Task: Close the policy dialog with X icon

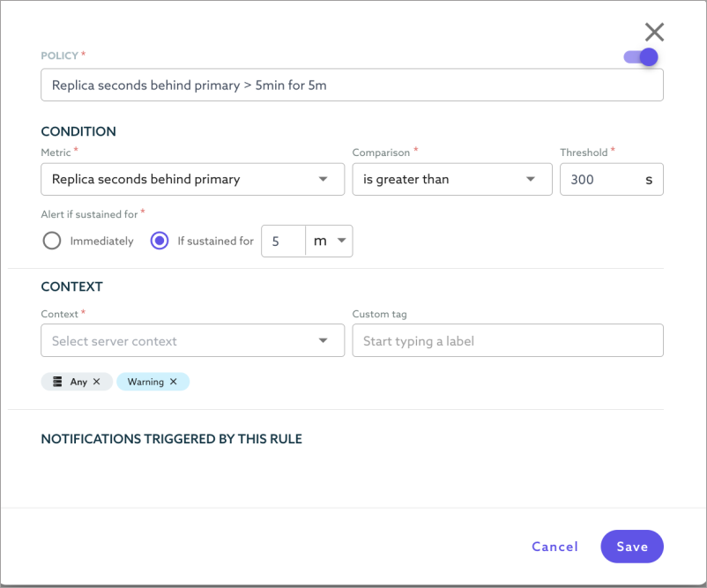Action: click(654, 33)
